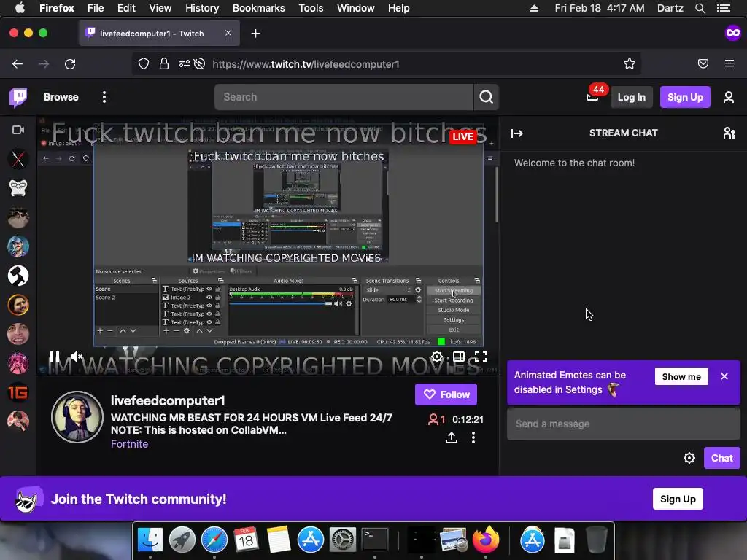This screenshot has height=560, width=747.
Task: Click Sign Up in the bottom banner
Action: [x=678, y=499]
